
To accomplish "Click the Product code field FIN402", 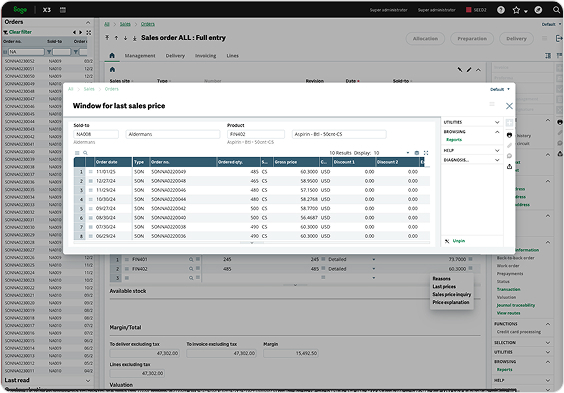I will [x=256, y=134].
